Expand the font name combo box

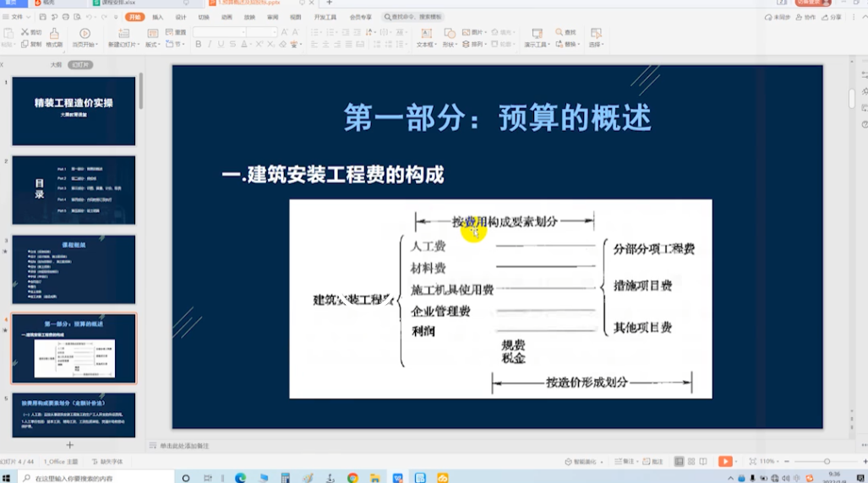click(x=243, y=32)
